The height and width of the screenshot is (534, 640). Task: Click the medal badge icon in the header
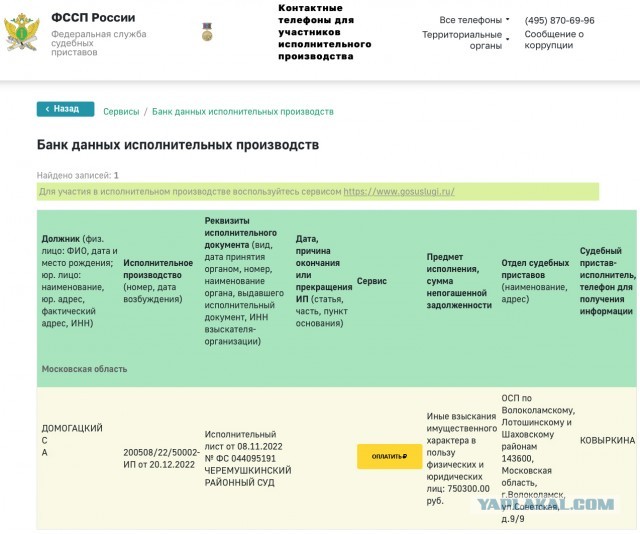(x=207, y=32)
